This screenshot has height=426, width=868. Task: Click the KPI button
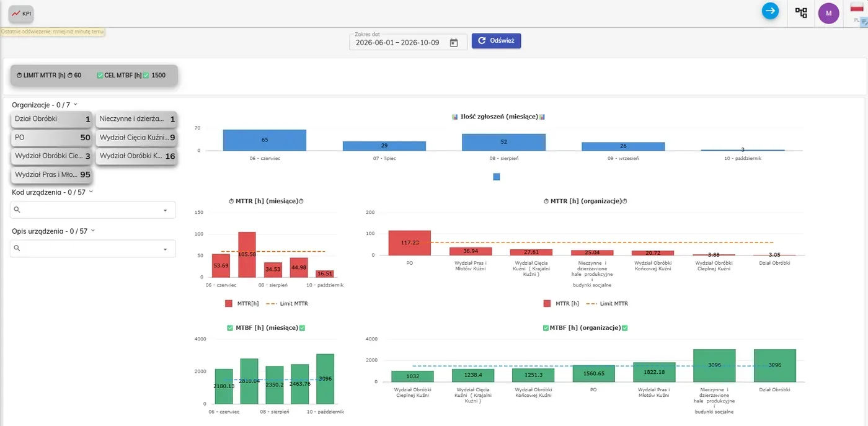21,13
